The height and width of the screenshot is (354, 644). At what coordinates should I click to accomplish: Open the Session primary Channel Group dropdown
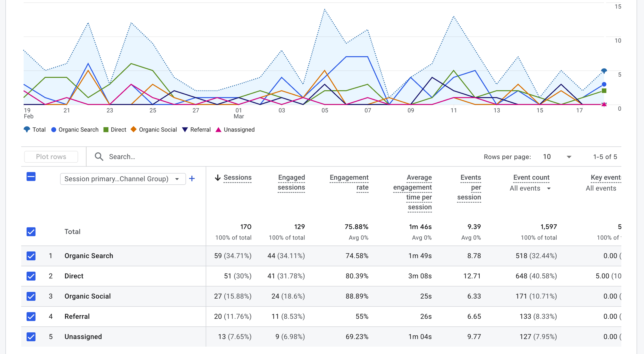click(x=123, y=179)
